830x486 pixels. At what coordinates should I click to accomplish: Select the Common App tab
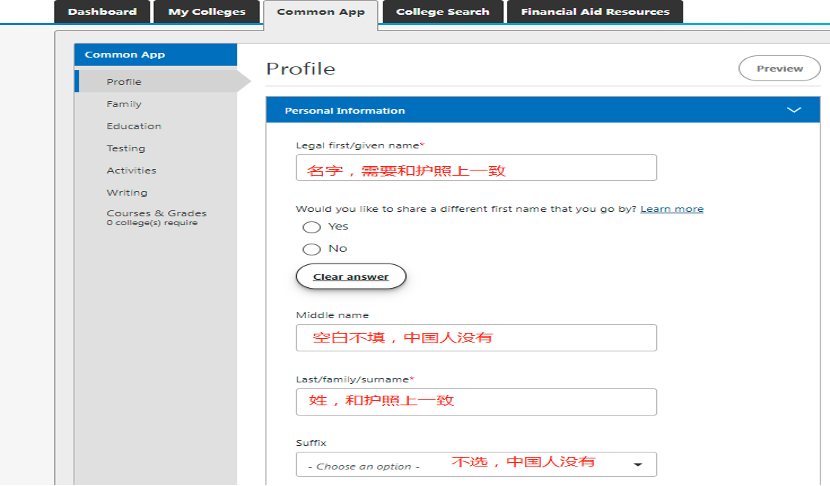321,13
